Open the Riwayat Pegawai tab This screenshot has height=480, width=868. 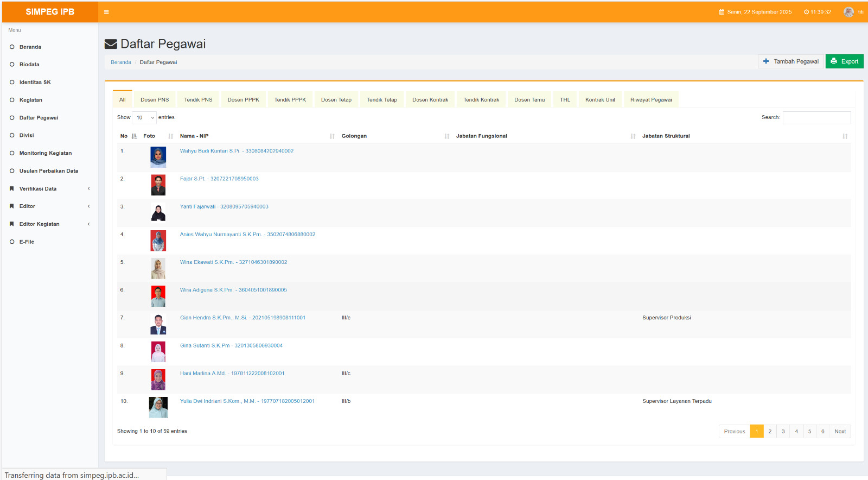pyautogui.click(x=651, y=100)
